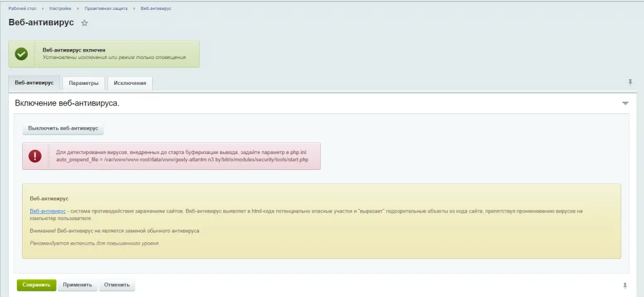Image resolution: width=644 pixels, height=297 pixels.
Task: Open the Исключения tab
Action: point(130,83)
